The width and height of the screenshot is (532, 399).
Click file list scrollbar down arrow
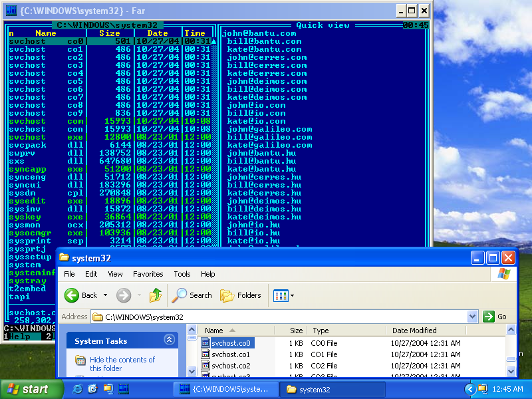click(x=511, y=371)
